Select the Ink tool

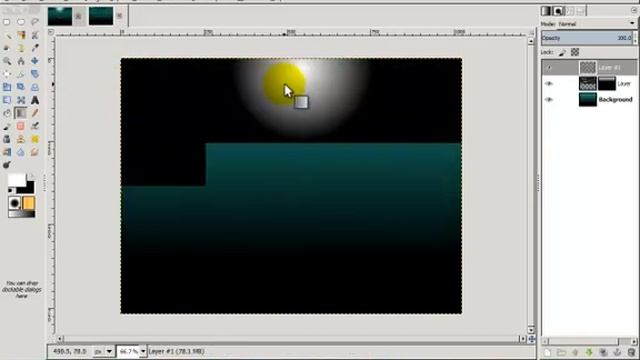point(7,139)
